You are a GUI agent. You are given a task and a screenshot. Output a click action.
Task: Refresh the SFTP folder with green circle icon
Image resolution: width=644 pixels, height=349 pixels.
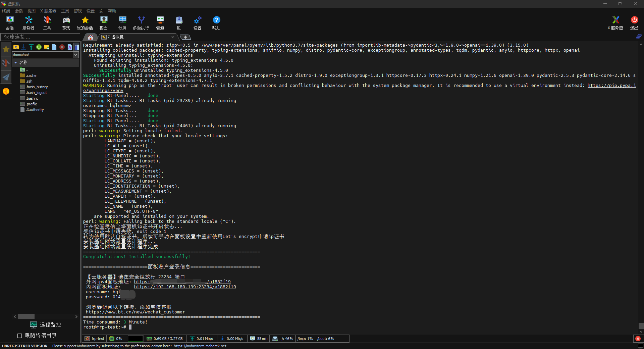click(39, 47)
